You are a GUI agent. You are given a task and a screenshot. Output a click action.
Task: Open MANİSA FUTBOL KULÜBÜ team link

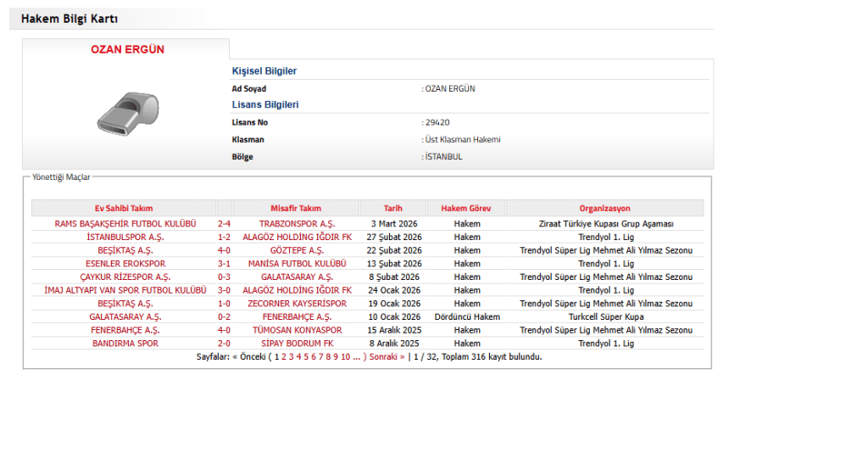(x=297, y=264)
